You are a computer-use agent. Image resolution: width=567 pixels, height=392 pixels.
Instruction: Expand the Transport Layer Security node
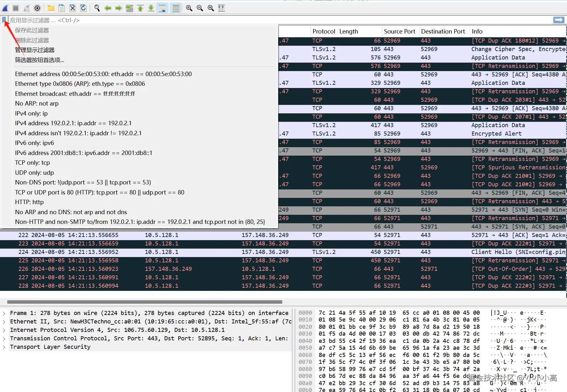[4, 347]
